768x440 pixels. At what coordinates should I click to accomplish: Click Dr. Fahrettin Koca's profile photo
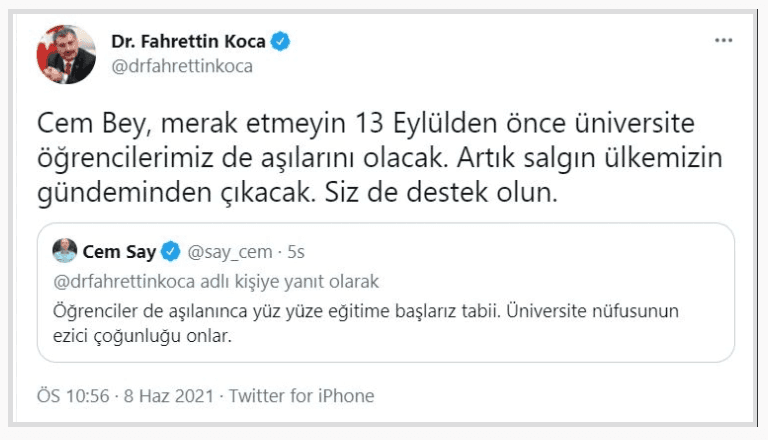[67, 55]
